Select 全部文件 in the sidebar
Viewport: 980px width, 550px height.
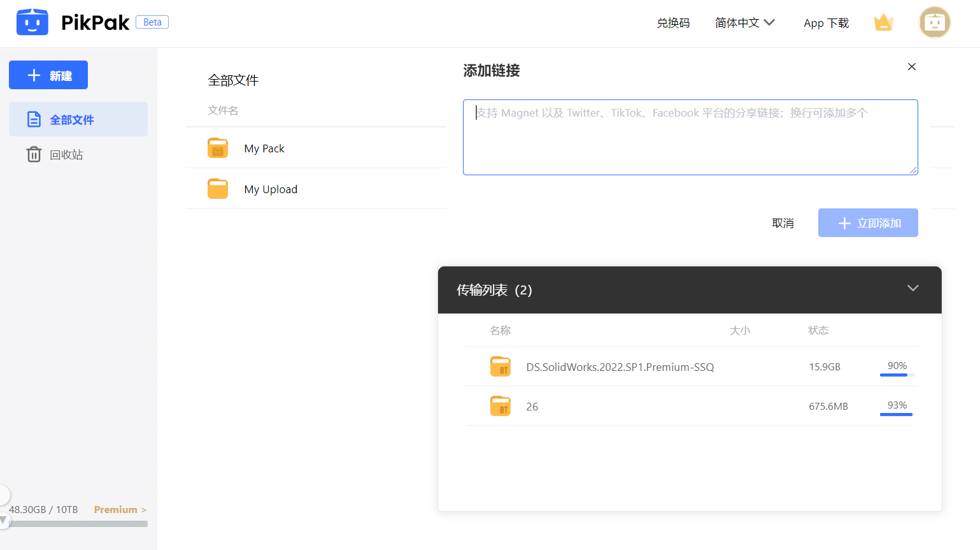tap(78, 119)
